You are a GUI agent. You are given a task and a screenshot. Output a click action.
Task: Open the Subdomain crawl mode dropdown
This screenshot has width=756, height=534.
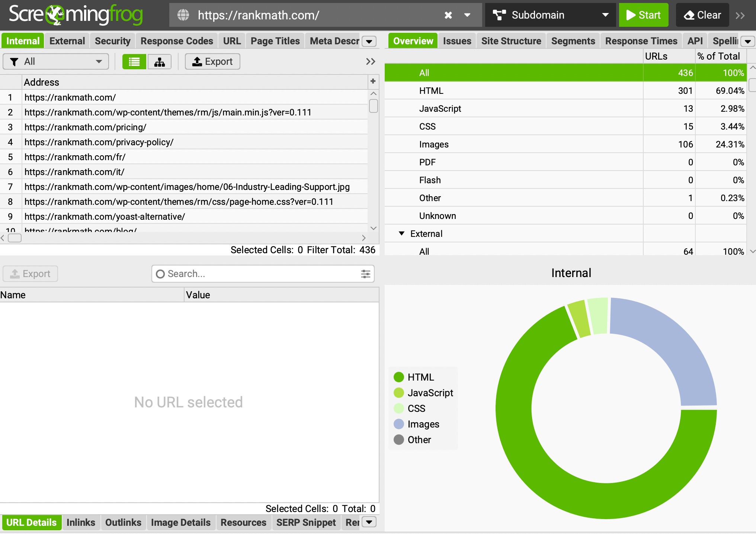[550, 15]
